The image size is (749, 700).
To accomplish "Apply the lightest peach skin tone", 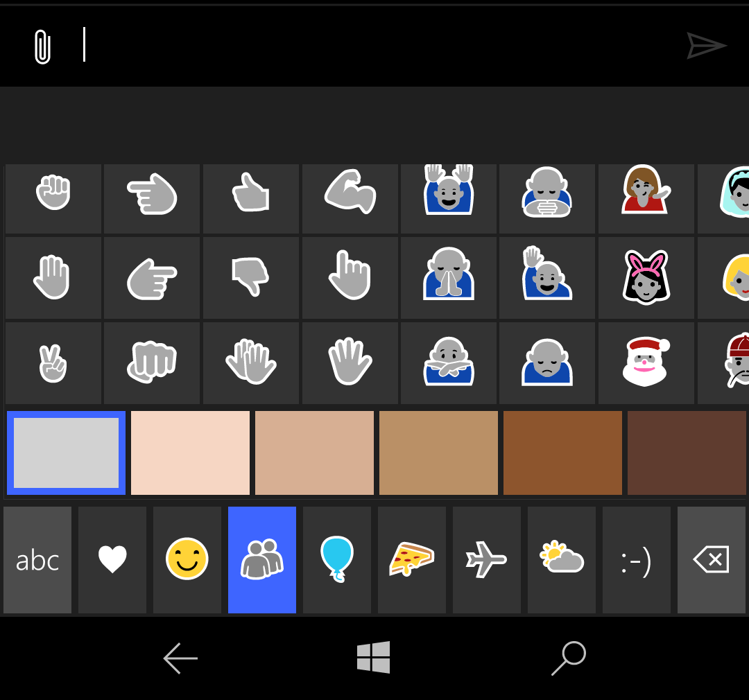I will point(190,453).
